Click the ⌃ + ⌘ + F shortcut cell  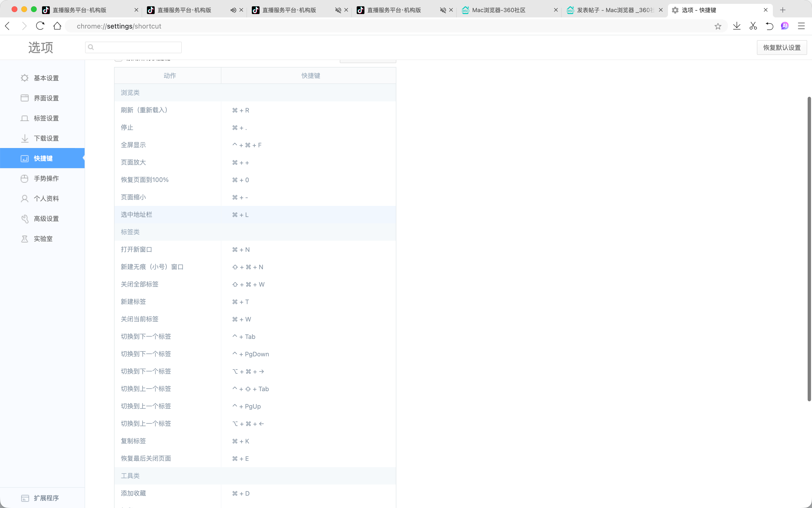(247, 145)
